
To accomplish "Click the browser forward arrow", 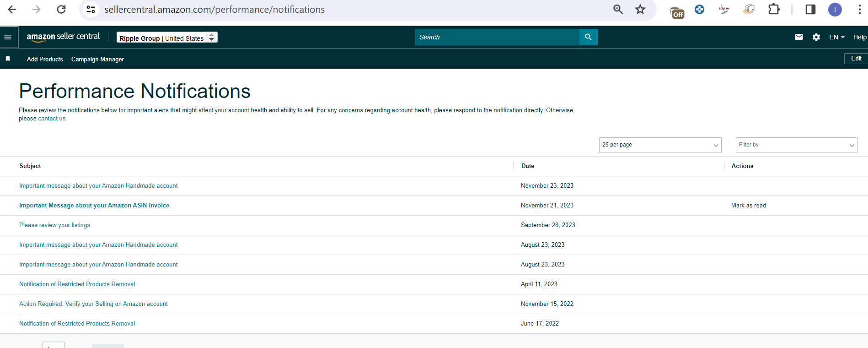I will (37, 10).
